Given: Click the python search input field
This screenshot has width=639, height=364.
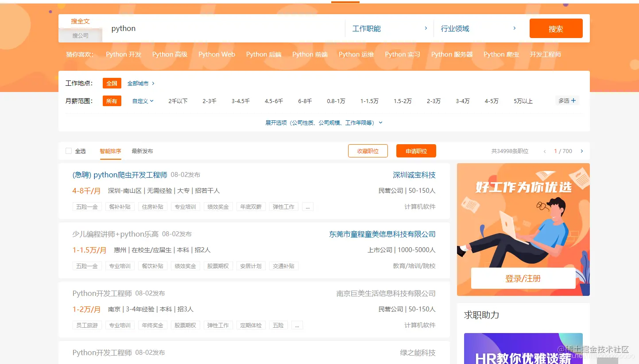Looking at the screenshot, I should (224, 28).
